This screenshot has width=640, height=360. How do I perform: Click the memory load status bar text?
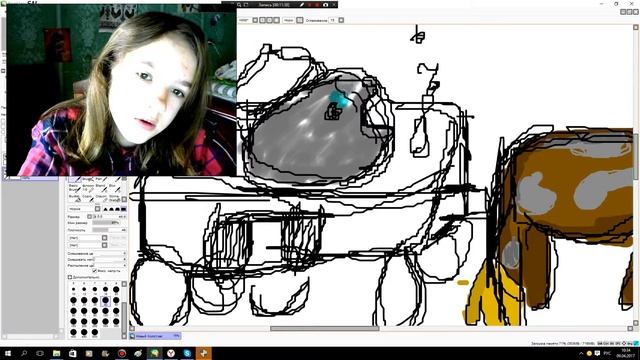[x=562, y=344]
